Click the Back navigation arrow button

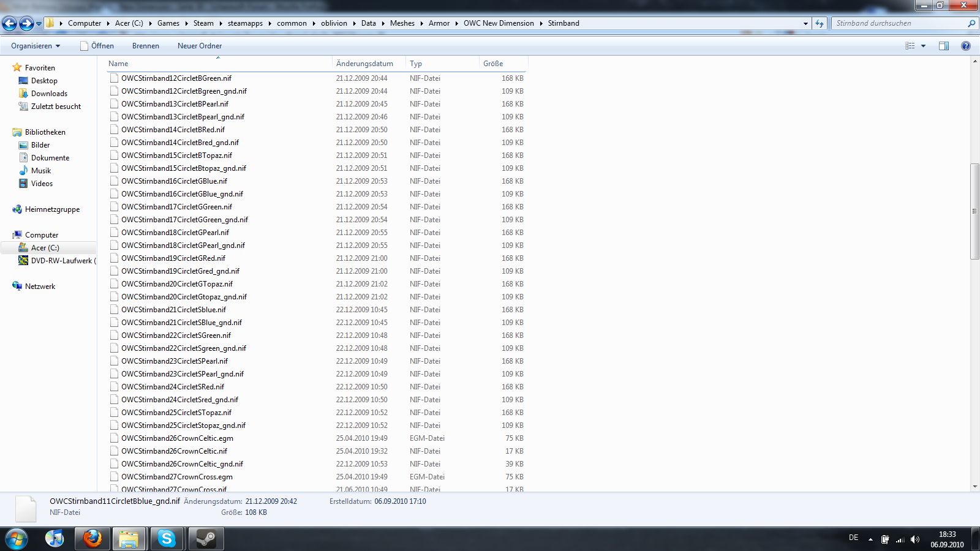(x=10, y=23)
